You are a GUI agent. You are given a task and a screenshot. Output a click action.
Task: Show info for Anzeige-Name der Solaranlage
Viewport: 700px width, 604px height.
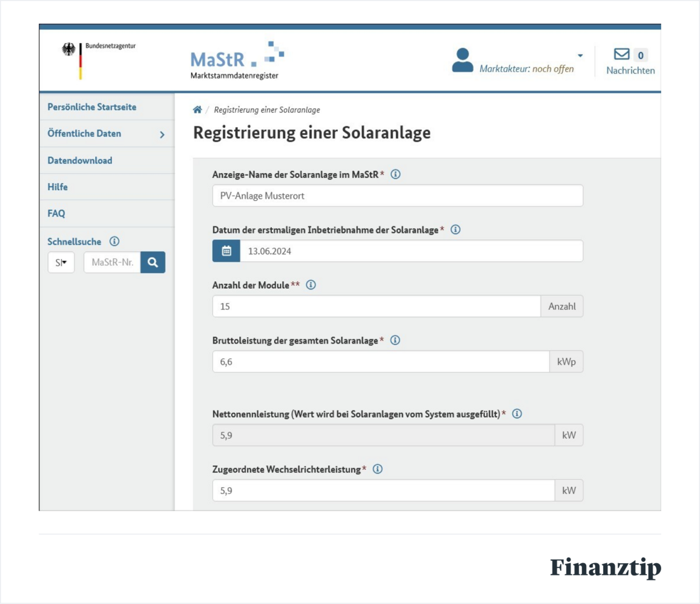tap(395, 174)
